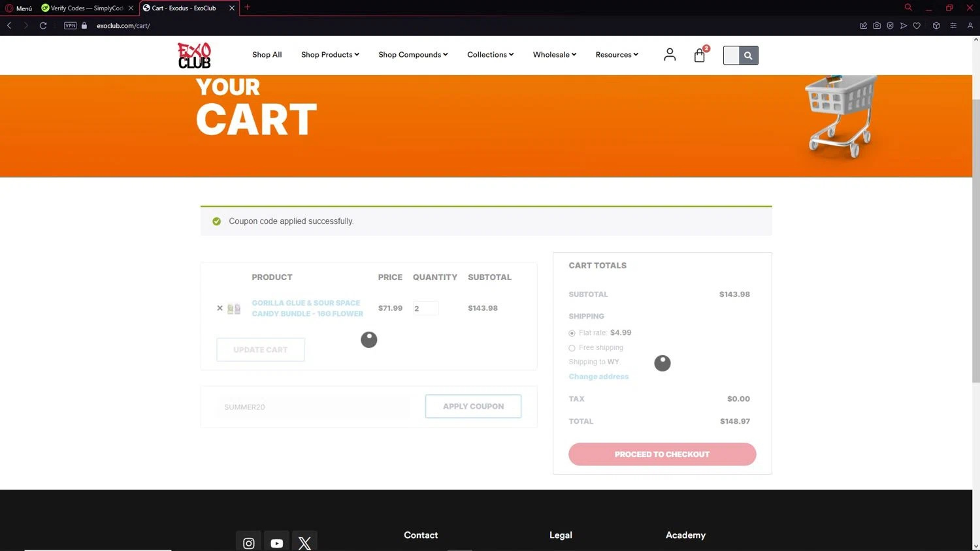Focus the exoclub.com/cart address field
This screenshot has width=980, height=551.
point(123,25)
